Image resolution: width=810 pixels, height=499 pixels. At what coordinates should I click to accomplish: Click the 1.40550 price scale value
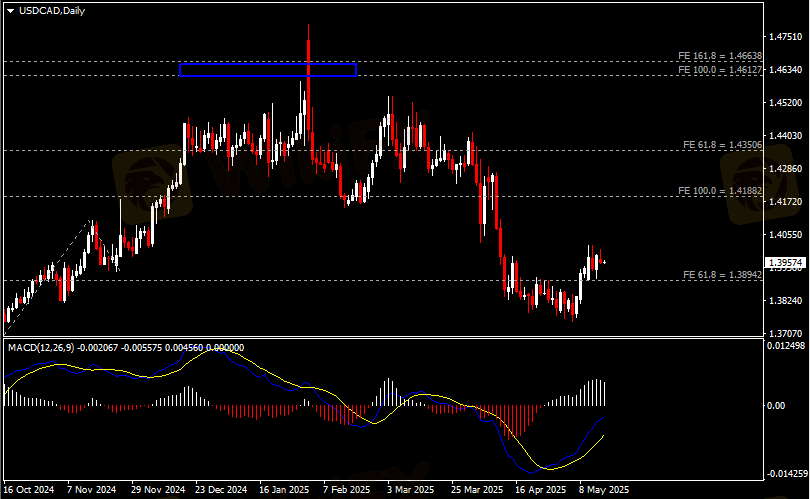point(785,235)
